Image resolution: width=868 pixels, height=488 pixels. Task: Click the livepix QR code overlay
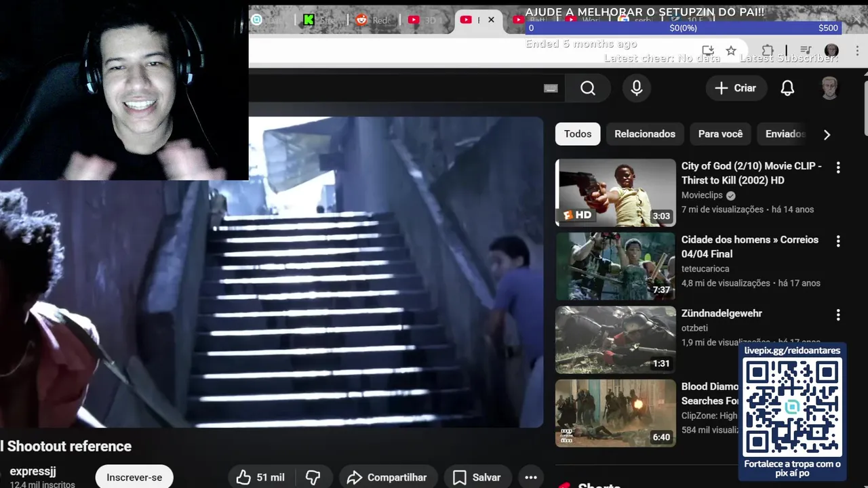pos(792,407)
